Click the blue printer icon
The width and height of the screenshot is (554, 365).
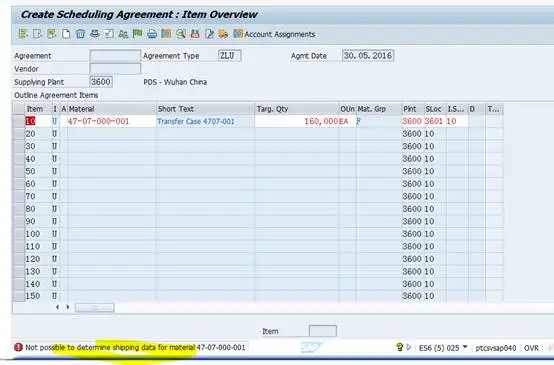[x=152, y=34]
